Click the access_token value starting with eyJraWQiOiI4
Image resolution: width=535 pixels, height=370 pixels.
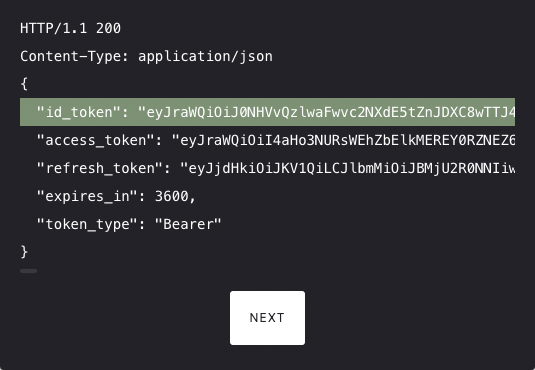343,140
